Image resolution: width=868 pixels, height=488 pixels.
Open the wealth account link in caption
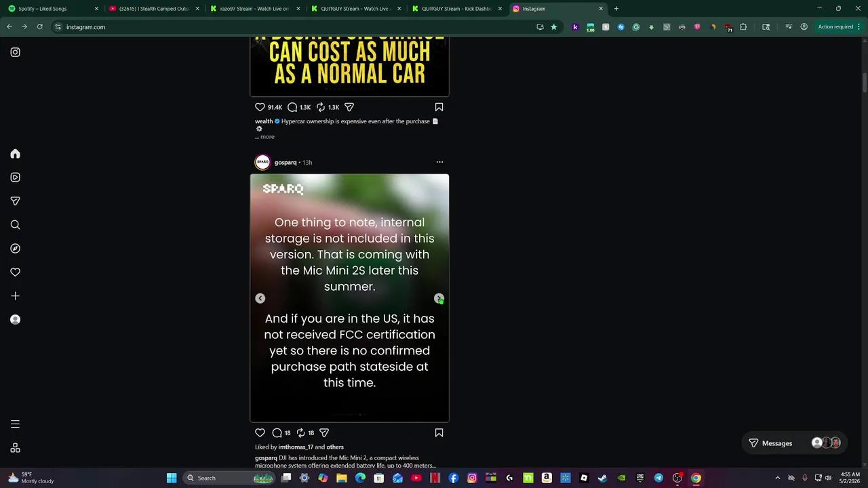pyautogui.click(x=264, y=121)
